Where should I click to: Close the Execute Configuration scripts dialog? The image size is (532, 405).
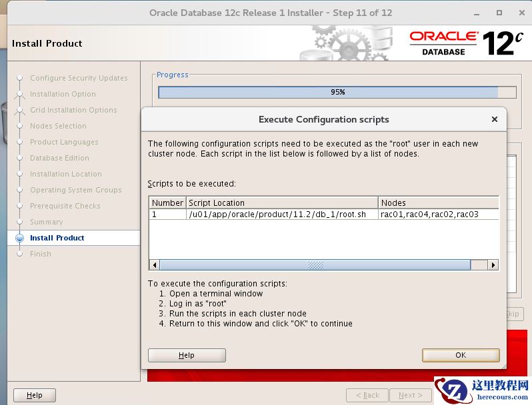(x=495, y=119)
